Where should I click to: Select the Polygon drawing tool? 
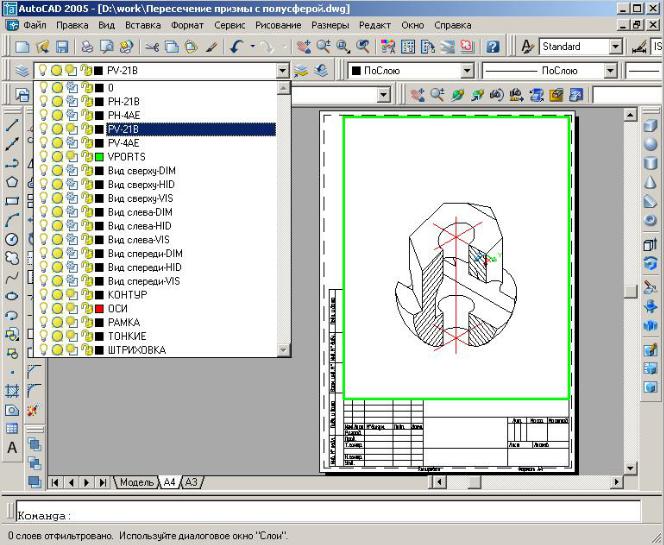pyautogui.click(x=12, y=183)
